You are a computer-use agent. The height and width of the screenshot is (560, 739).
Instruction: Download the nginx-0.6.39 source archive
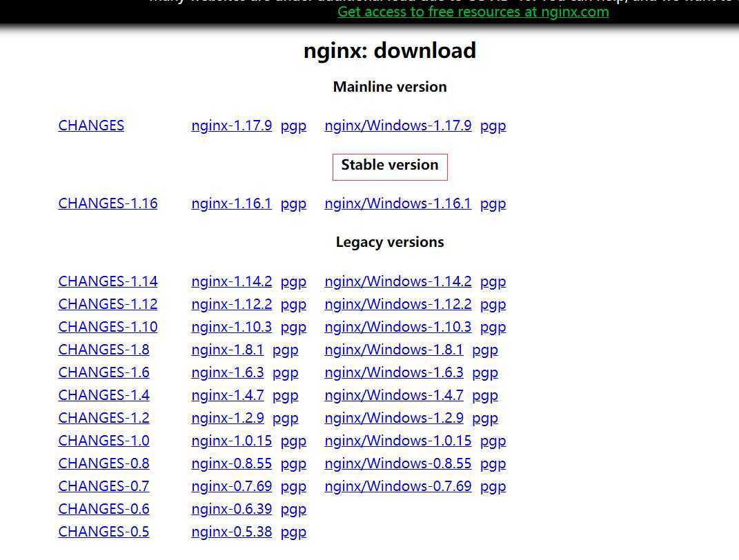point(231,509)
